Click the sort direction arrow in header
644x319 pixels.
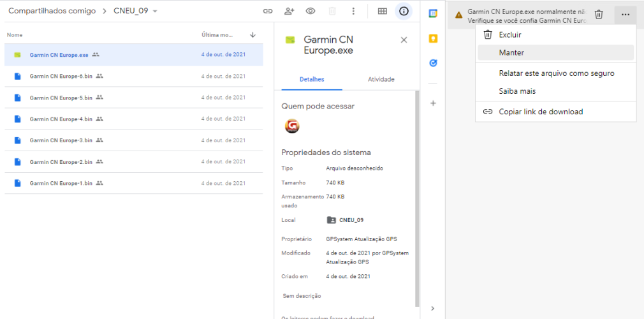[252, 35]
